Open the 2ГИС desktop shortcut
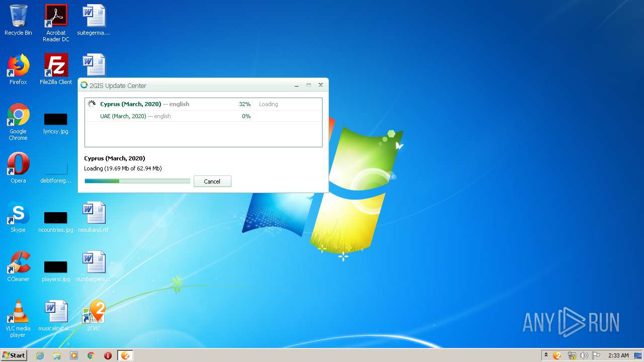The height and width of the screenshot is (362, 644). (94, 316)
